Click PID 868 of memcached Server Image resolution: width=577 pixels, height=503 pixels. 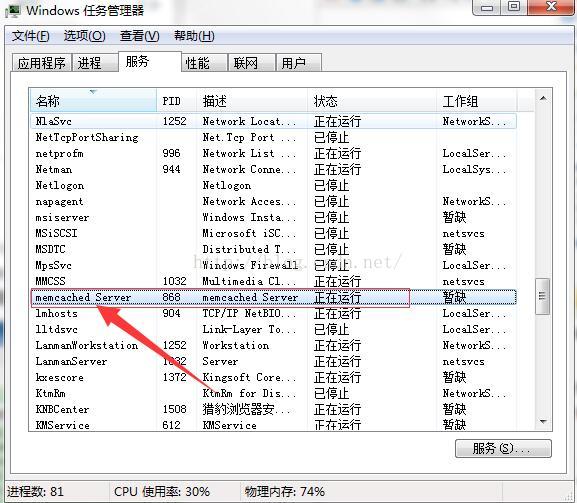(x=171, y=297)
